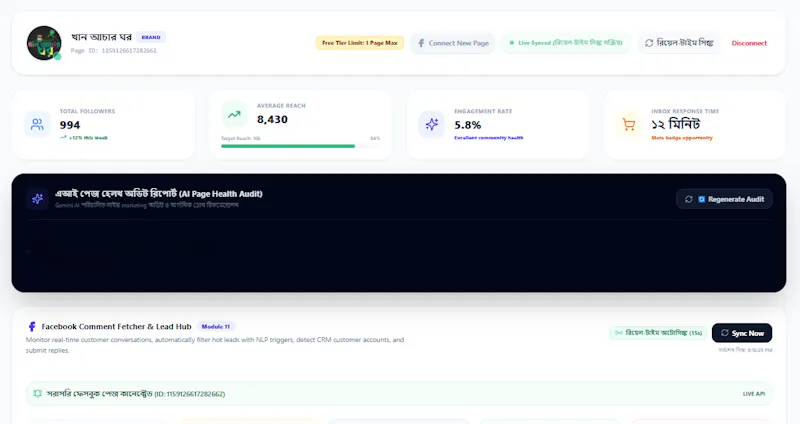Click the 8,430 average reach value
The image size is (800, 424).
[272, 119]
